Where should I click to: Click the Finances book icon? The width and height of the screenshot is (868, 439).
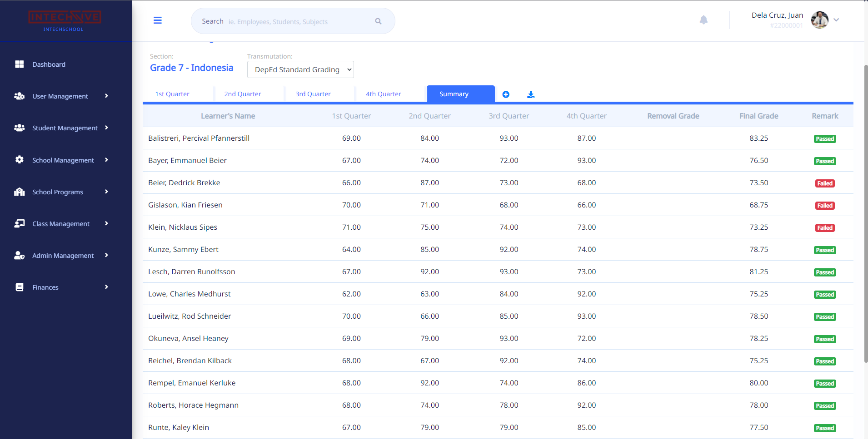pos(20,287)
